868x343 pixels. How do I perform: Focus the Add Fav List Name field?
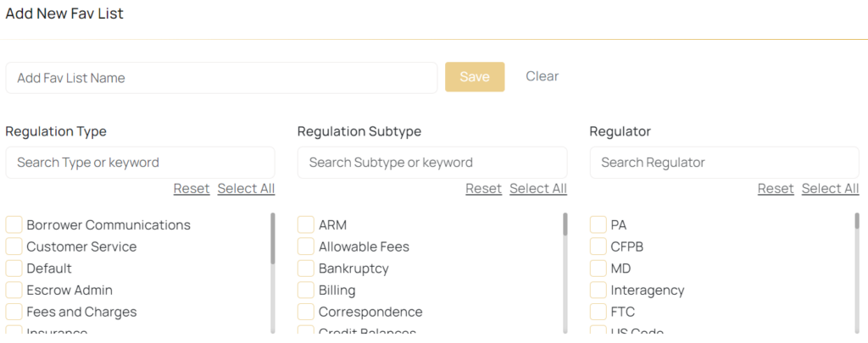tap(221, 78)
